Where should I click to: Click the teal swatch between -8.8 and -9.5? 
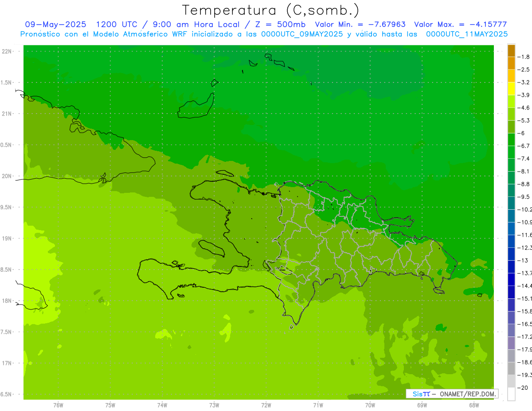[511, 190]
